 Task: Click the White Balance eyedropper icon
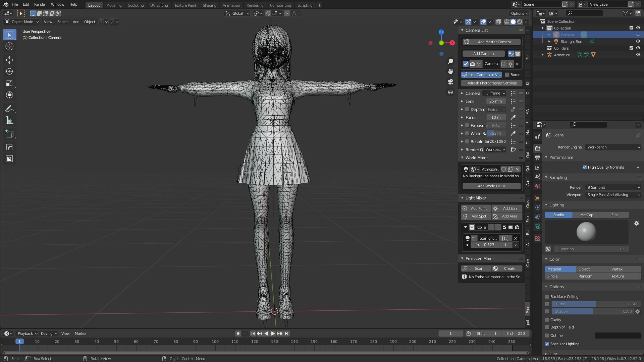[513, 133]
